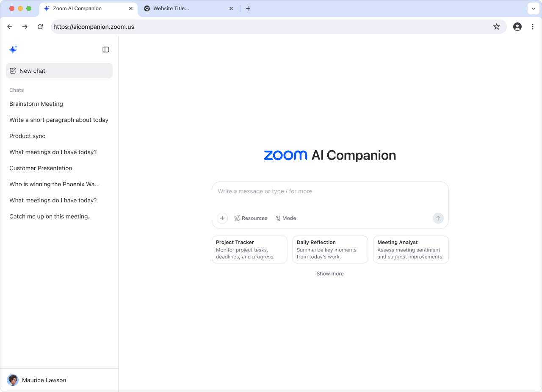Open the plus attachment menu in the composer

[x=222, y=218]
